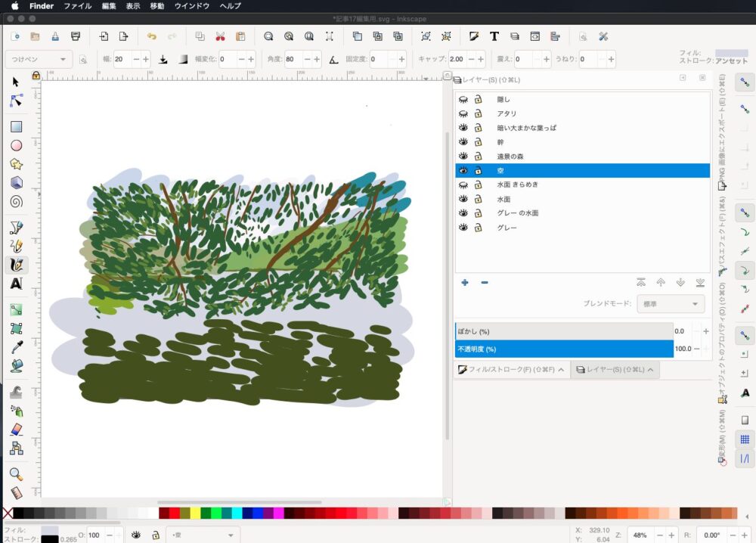Open the current layer selector in status bar
The image size is (756, 543).
203,535
